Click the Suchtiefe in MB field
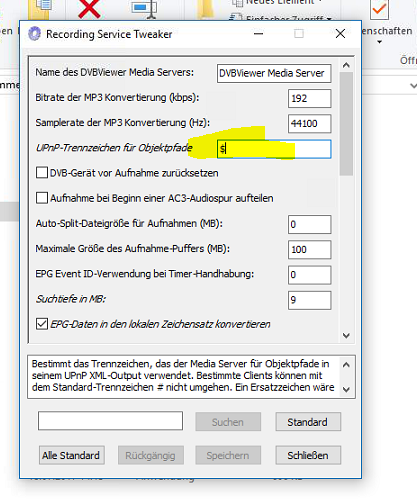 point(310,300)
